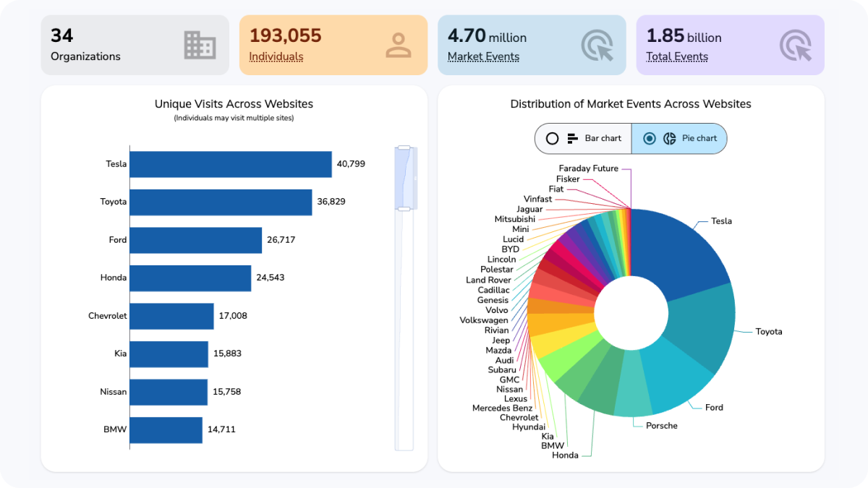
Task: Click the Faraday Future label on the pie chart
Action: 588,168
